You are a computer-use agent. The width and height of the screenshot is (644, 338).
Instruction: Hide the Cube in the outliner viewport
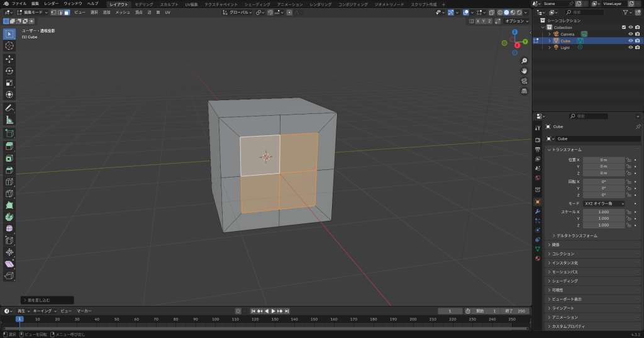(x=630, y=41)
